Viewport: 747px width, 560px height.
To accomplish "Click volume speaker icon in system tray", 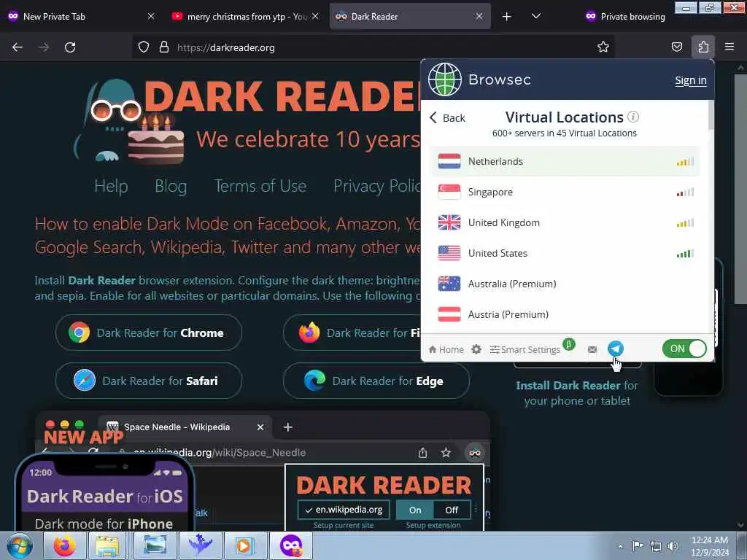I will pos(673,546).
